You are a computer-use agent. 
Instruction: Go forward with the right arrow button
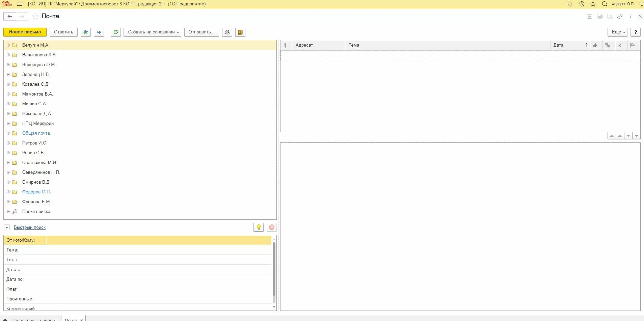point(22,16)
